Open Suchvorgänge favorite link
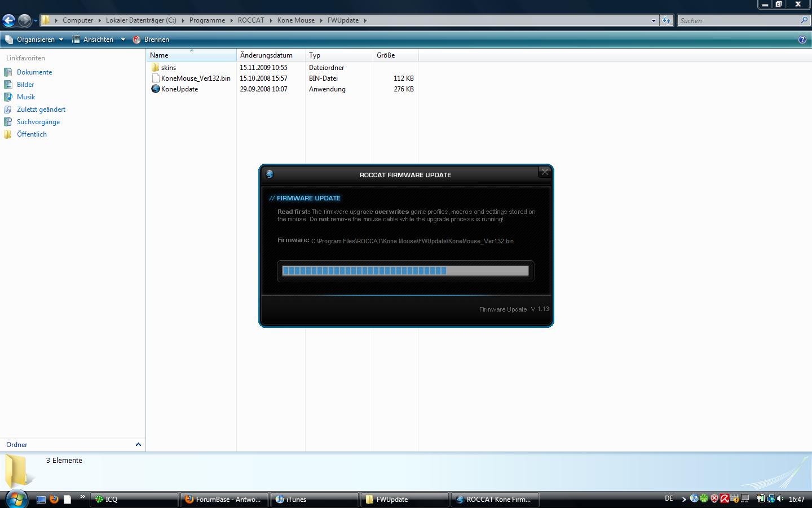This screenshot has height=508, width=812. click(x=38, y=122)
